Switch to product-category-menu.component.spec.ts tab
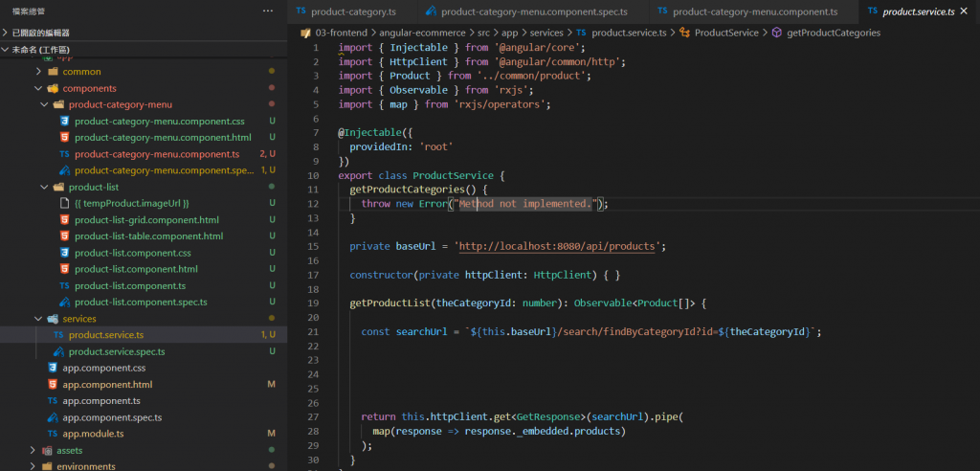This screenshot has height=471, width=980. (534, 11)
